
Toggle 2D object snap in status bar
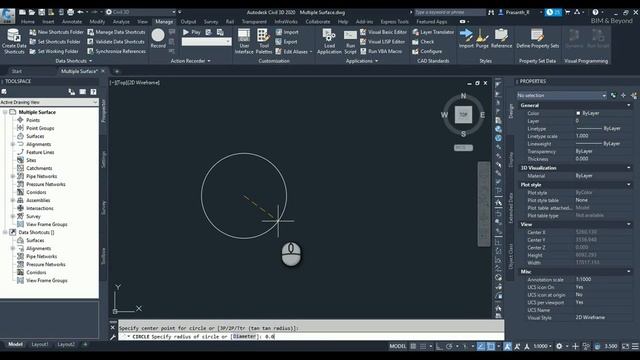coord(491,347)
